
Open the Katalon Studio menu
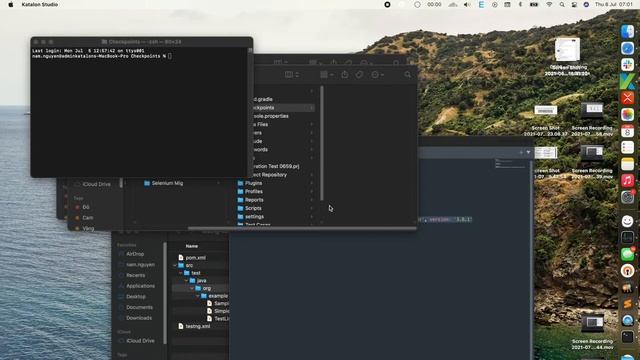(x=40, y=4)
